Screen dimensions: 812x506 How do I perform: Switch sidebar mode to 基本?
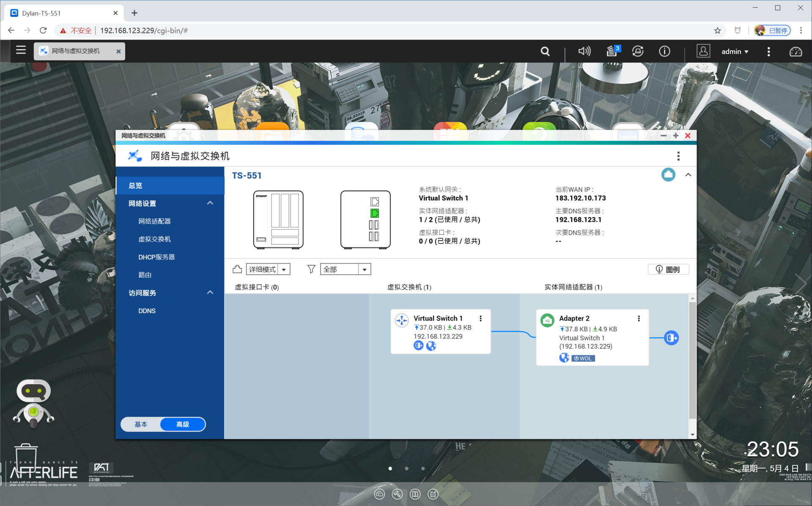pyautogui.click(x=141, y=424)
